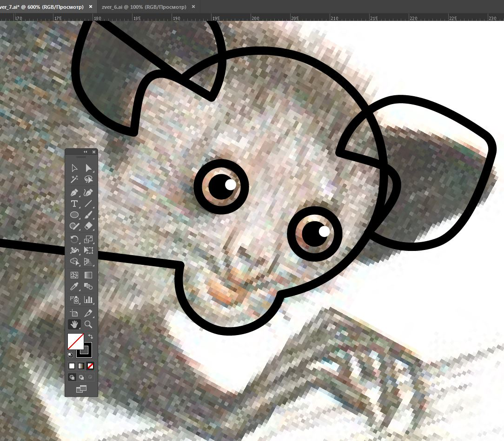The image size is (504, 441).
Task: Select the Column Graph tool
Action: tap(88, 300)
